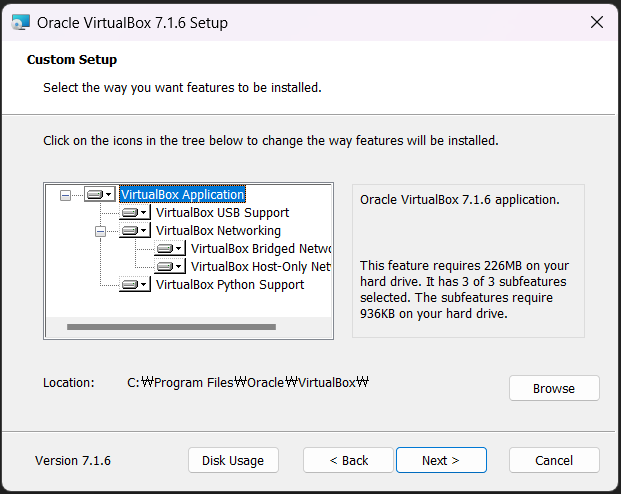Click the Custom Setup heading
621x494 pixels.
tap(72, 59)
